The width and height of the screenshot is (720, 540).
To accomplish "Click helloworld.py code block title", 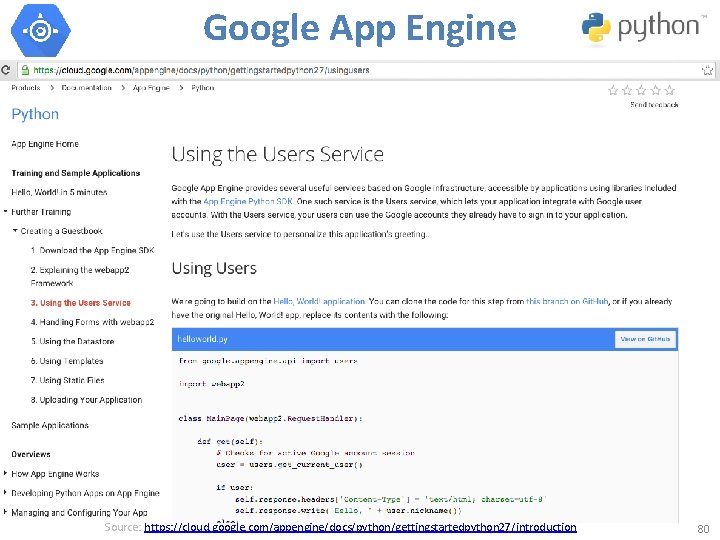I will 202,339.
